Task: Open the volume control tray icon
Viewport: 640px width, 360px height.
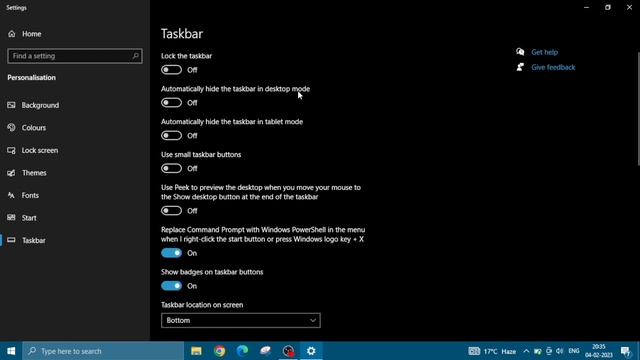Action: coord(560,351)
